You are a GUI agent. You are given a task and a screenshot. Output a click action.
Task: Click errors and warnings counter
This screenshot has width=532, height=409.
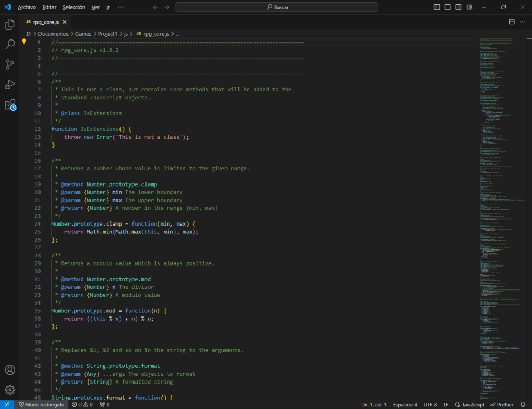(x=82, y=405)
